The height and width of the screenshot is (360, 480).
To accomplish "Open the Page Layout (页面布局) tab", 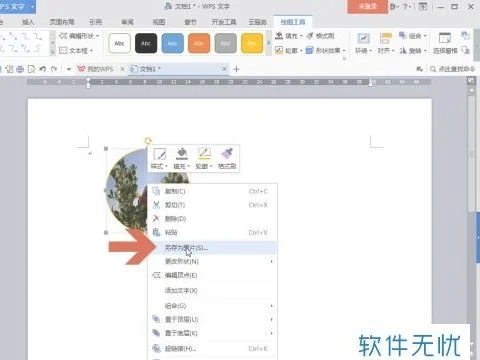I will coord(62,22).
